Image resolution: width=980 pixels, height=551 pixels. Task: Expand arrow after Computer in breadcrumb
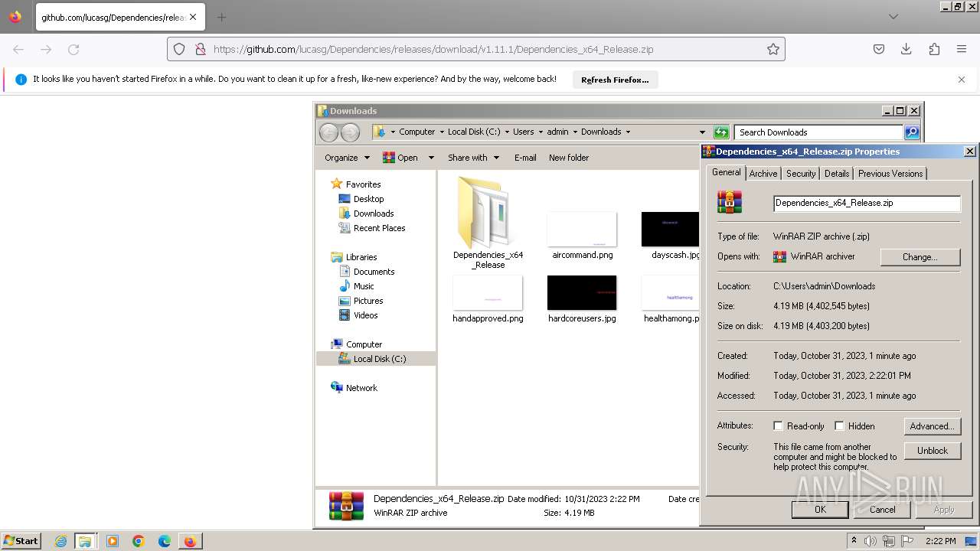pos(442,132)
